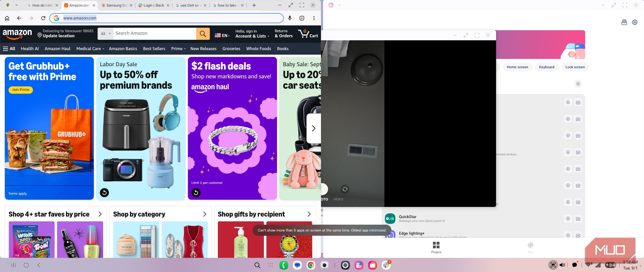Show info for QuickStar plugin
This screenshot has width=644, height=272.
point(568,219)
